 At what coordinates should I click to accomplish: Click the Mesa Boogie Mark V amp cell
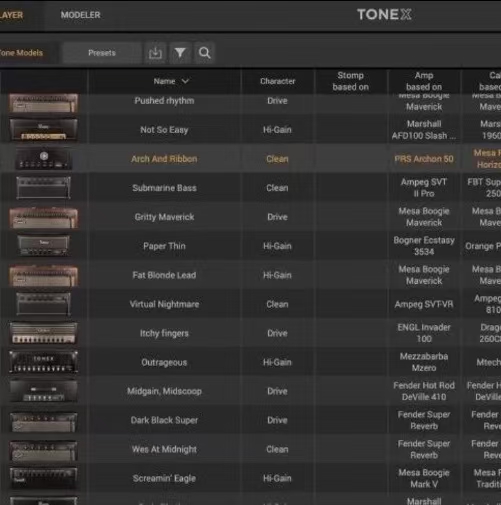(424, 478)
